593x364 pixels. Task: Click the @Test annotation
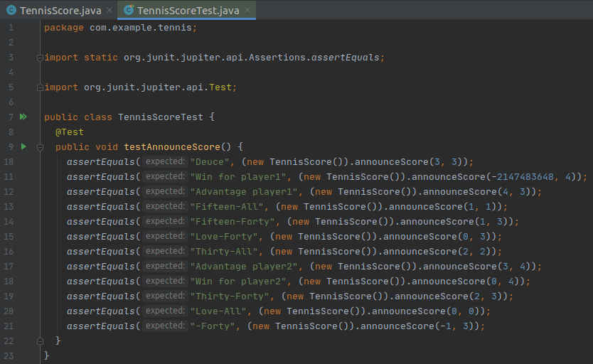click(70, 132)
